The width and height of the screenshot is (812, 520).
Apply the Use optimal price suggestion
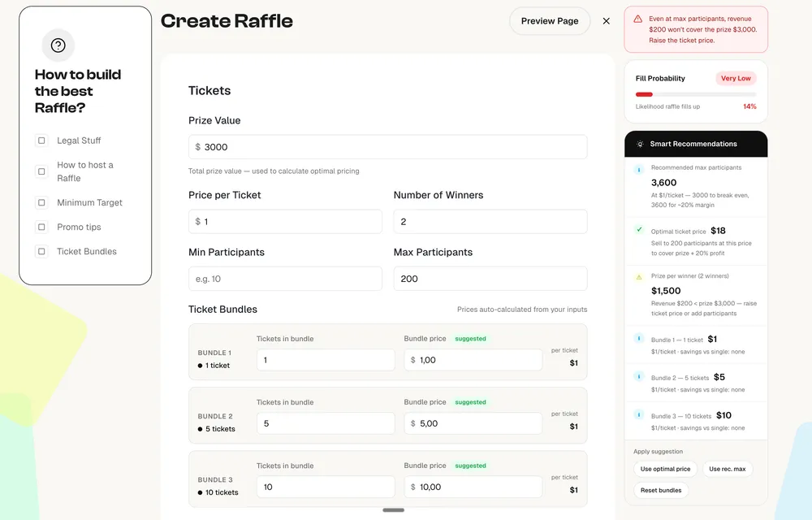coord(665,469)
